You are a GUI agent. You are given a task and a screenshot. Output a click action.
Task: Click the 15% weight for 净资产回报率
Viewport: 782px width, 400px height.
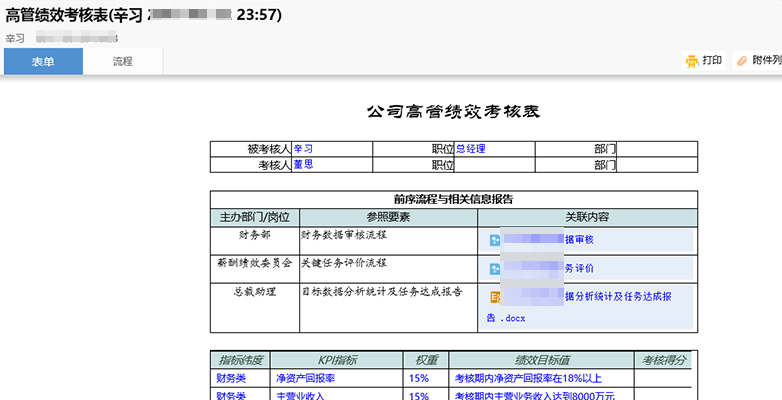pos(418,379)
